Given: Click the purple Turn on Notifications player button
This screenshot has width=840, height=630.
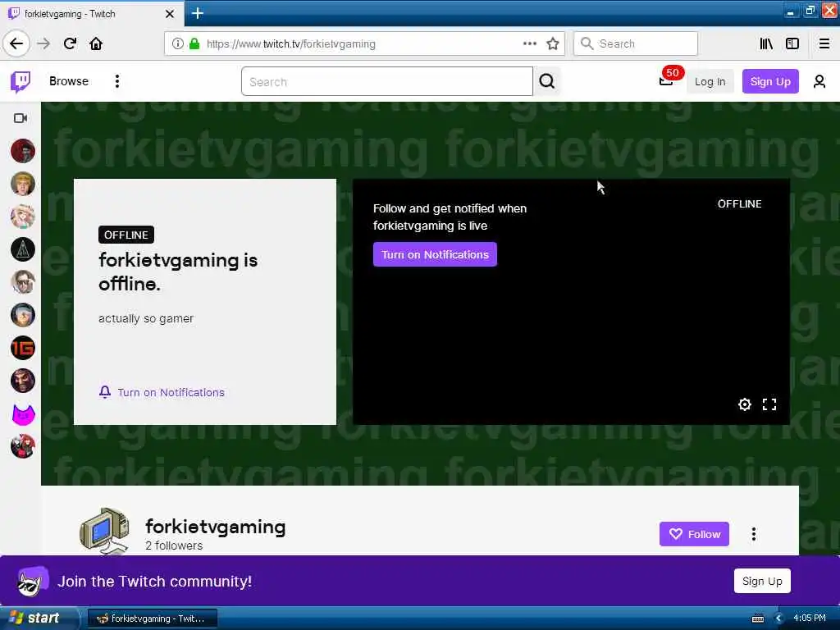Looking at the screenshot, I should pos(435,254).
